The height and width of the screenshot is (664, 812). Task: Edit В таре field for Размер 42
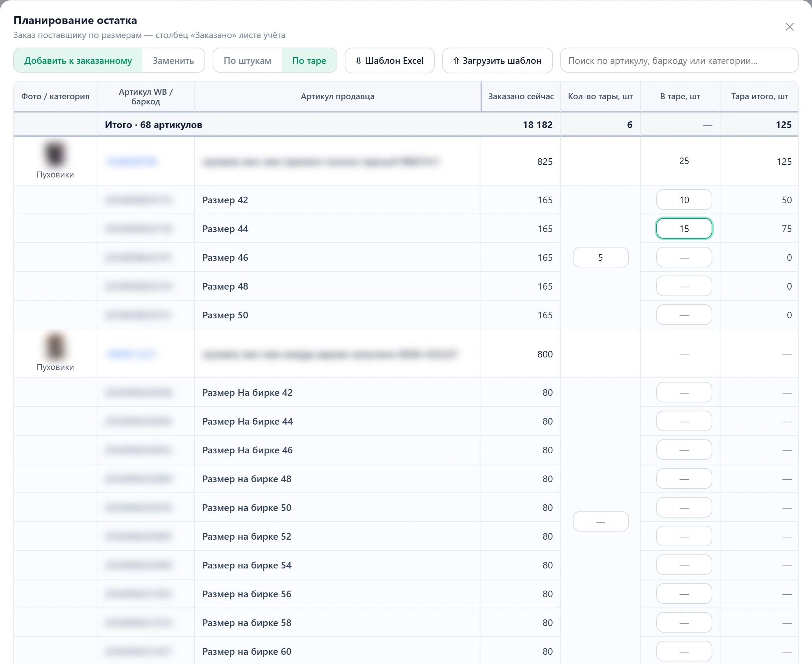click(x=684, y=200)
